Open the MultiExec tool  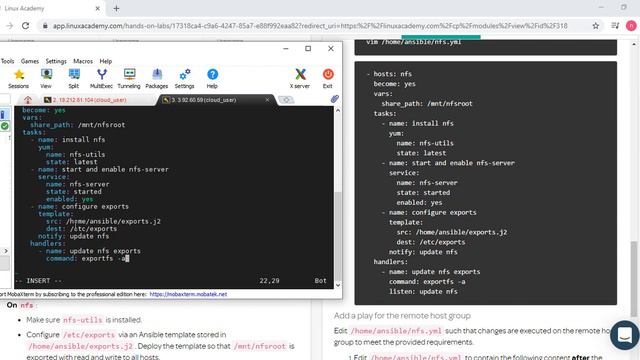point(101,78)
